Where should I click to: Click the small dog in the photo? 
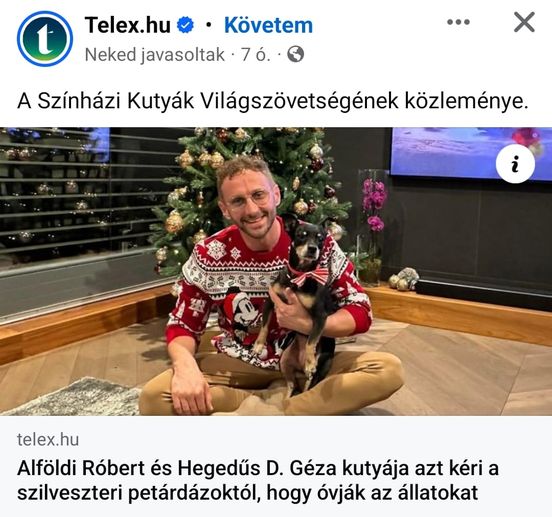click(299, 303)
